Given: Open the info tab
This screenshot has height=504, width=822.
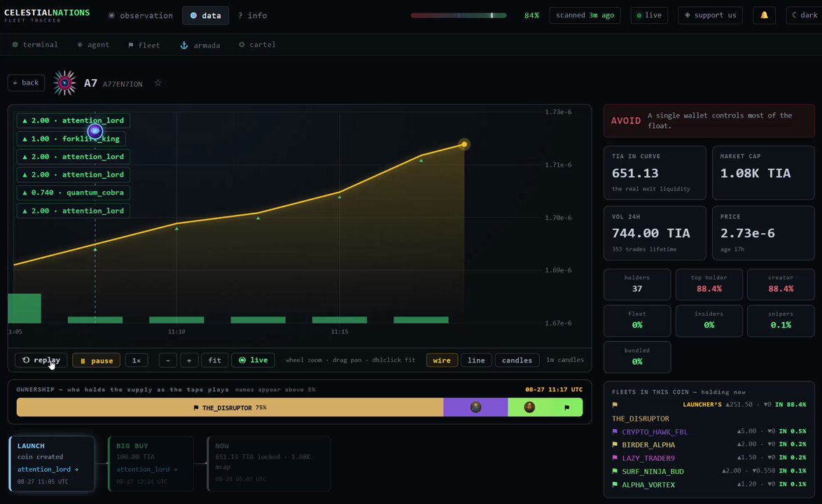Looking at the screenshot, I should 253,15.
